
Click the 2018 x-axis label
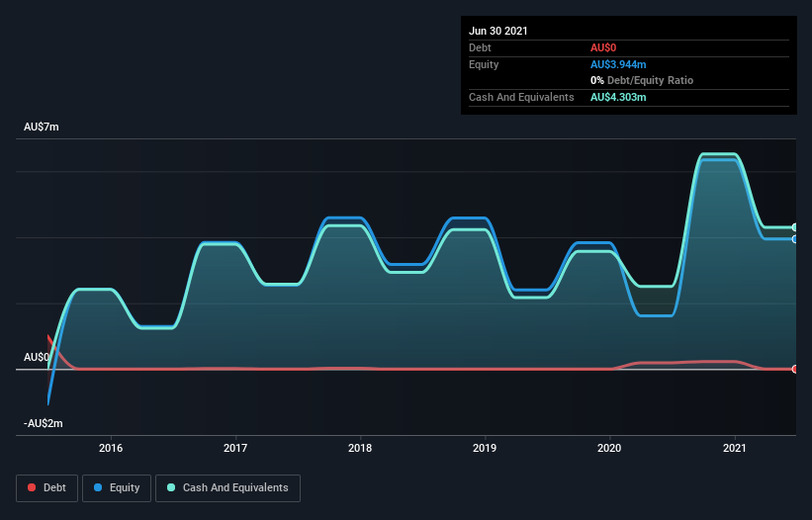click(x=360, y=448)
